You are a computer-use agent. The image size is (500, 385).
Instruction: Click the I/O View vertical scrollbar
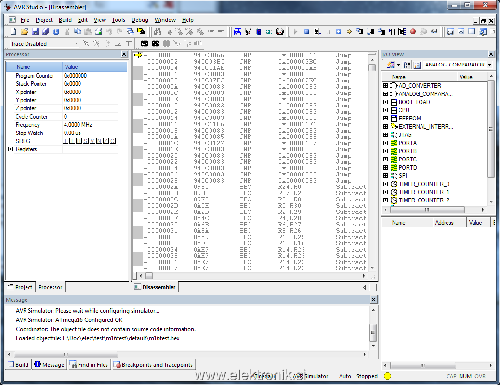[x=491, y=139]
